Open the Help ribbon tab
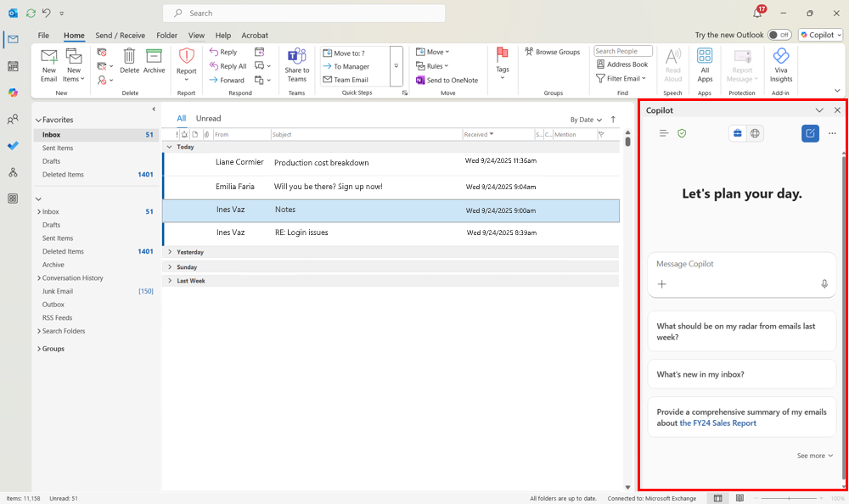 tap(223, 35)
